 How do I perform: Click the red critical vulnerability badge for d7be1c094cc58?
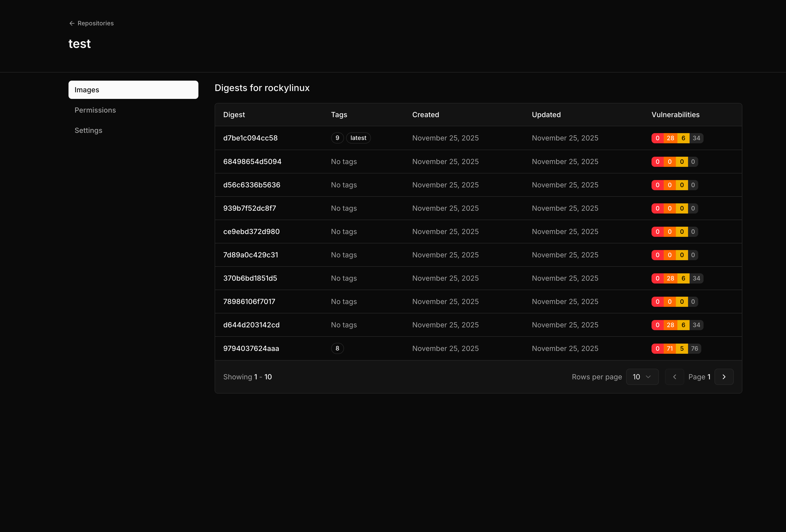pyautogui.click(x=657, y=138)
